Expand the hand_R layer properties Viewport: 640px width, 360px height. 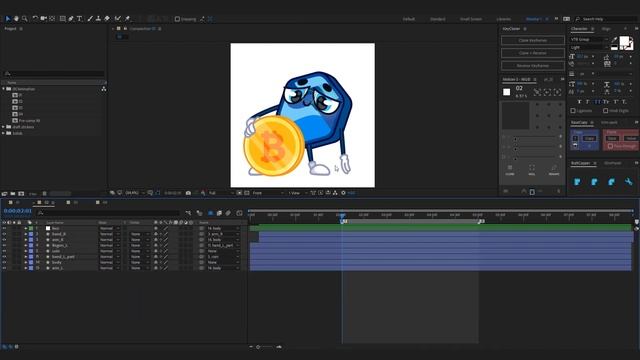point(26,234)
